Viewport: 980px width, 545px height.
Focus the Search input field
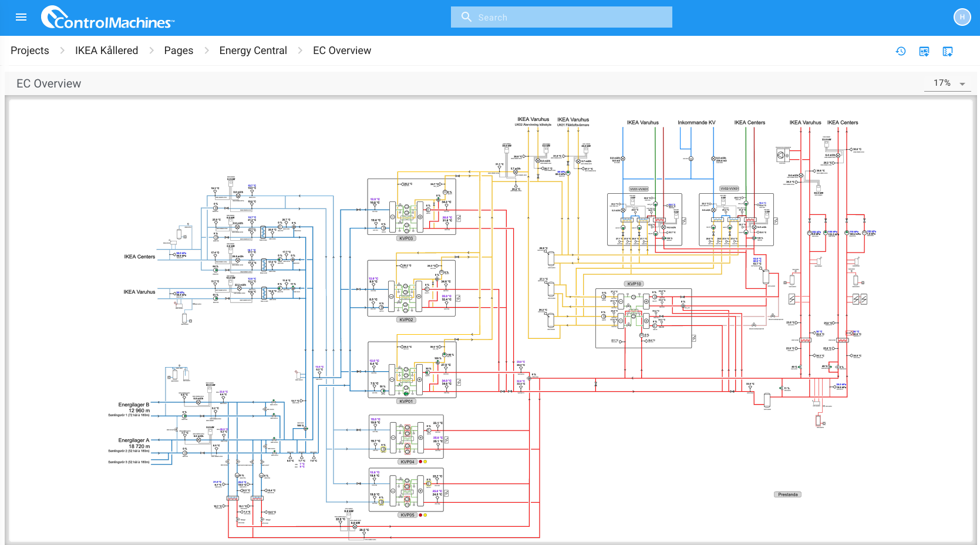click(561, 17)
